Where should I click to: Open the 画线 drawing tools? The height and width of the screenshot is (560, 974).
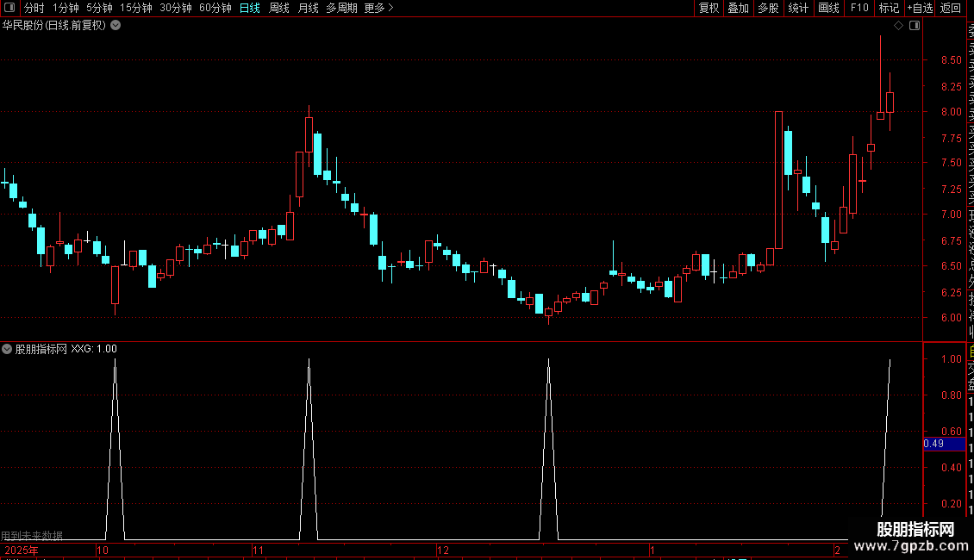click(828, 8)
